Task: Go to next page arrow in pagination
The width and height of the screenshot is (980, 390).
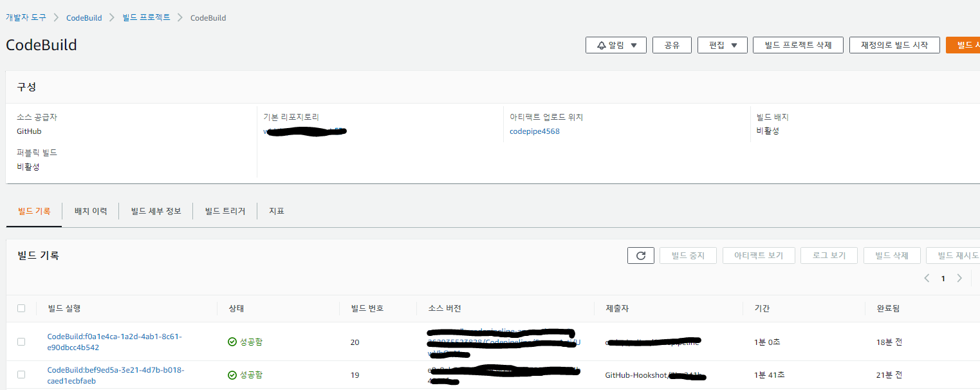Action: click(959, 279)
